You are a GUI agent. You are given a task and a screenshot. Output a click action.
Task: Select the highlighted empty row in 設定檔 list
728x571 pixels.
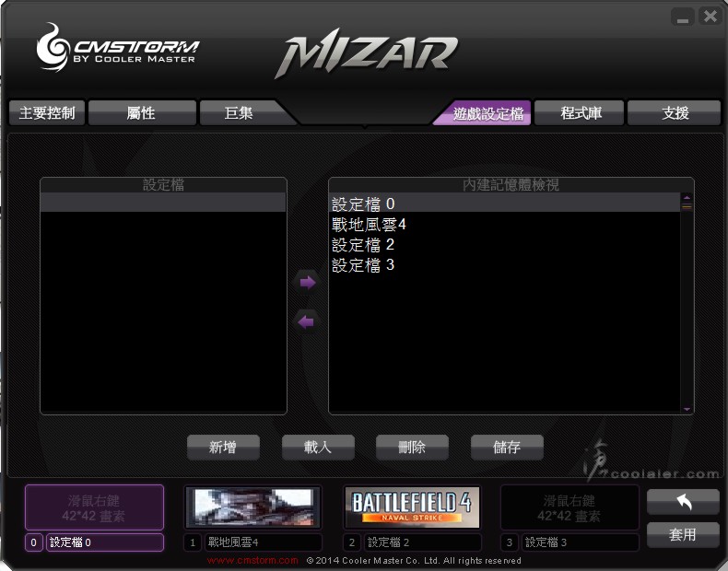tap(163, 204)
